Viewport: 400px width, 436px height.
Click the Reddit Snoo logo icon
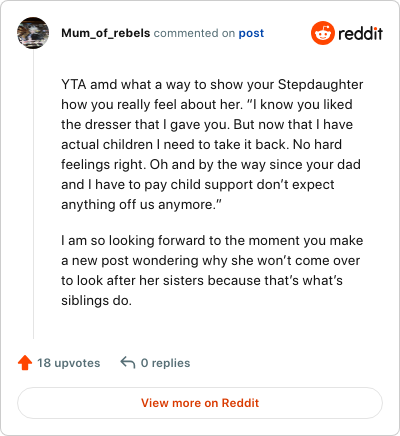[323, 33]
